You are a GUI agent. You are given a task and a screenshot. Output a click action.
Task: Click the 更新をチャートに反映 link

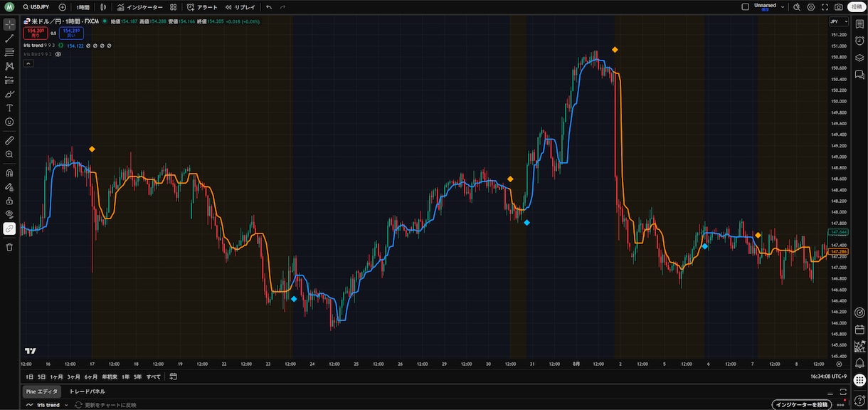tap(106, 405)
